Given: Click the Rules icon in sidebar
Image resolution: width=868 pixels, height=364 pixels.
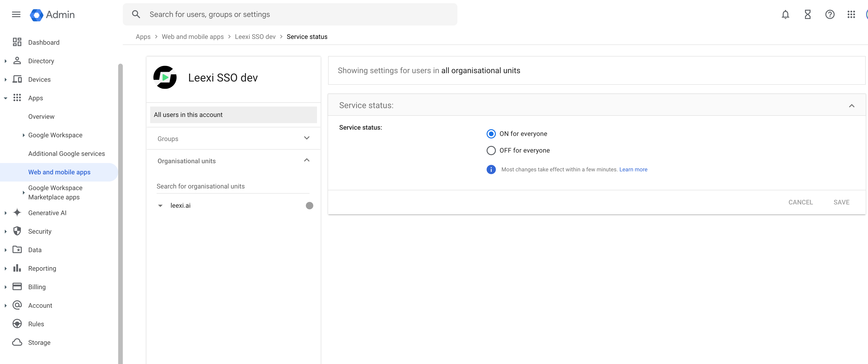Looking at the screenshot, I should (x=17, y=323).
